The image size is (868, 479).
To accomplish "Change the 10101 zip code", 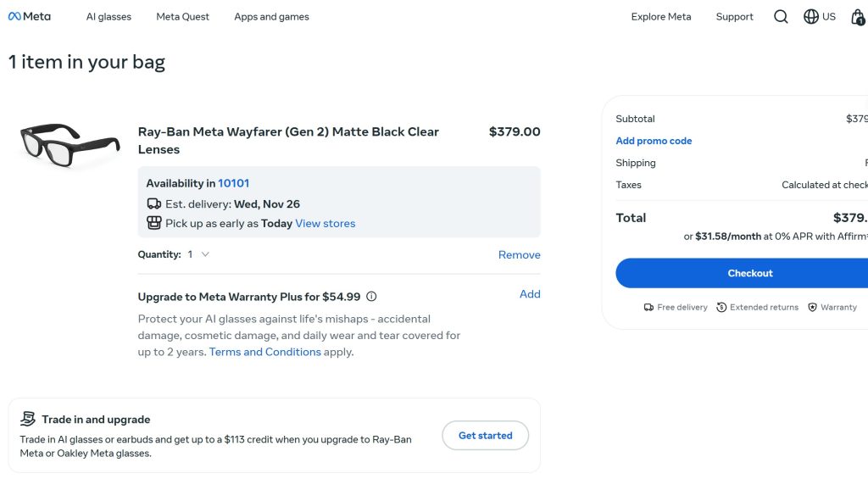I will [233, 183].
